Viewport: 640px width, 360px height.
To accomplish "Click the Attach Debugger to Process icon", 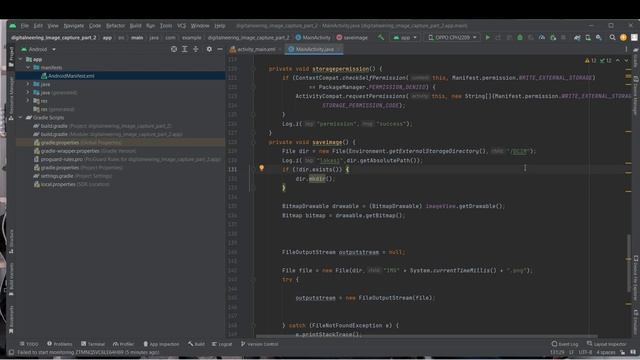I will [553, 38].
